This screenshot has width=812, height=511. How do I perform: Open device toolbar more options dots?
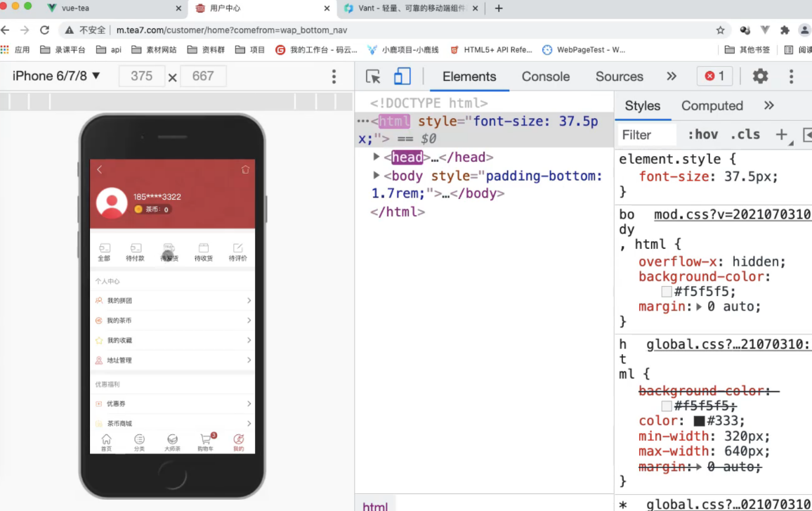(x=334, y=77)
